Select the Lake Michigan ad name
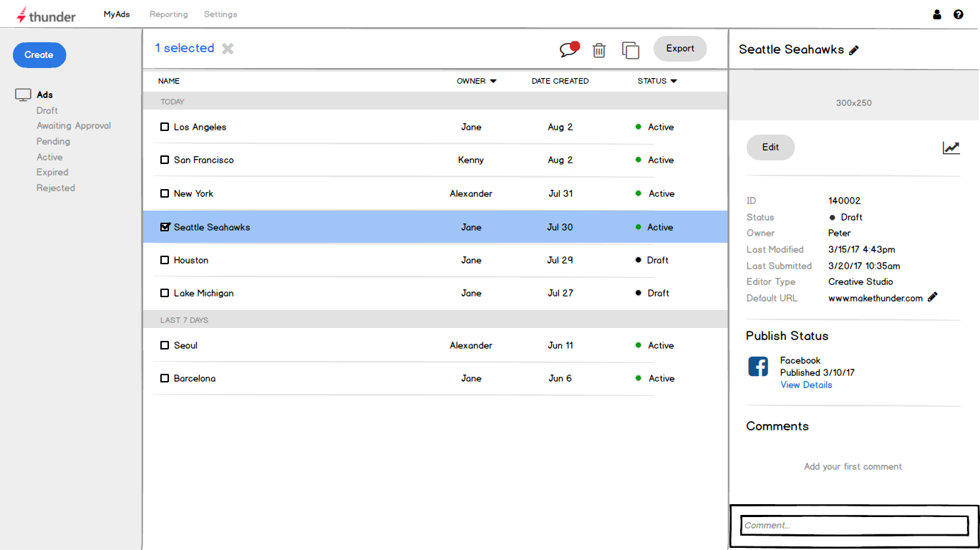Screen dimensions: 980x550 point(204,293)
